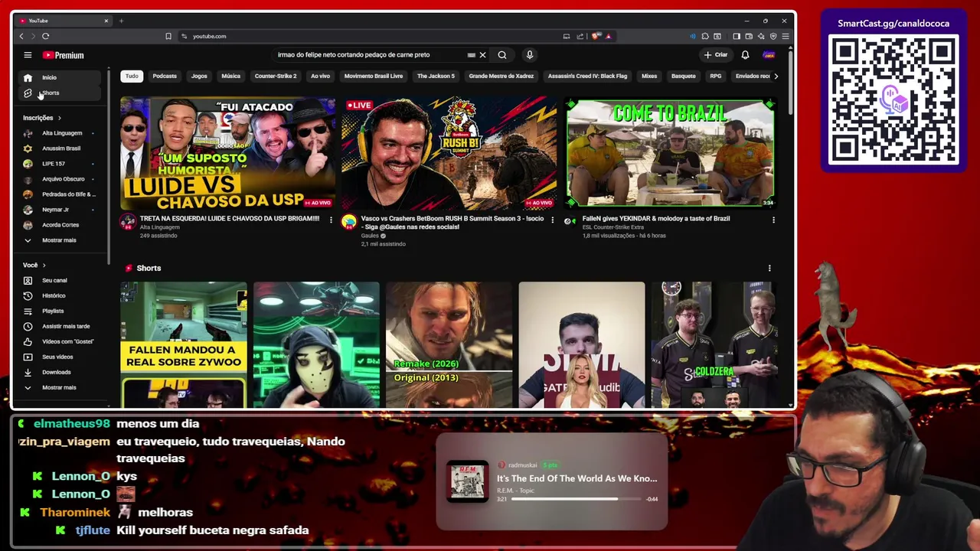Open the account avatar menu
Image resolution: width=980 pixels, height=551 pixels.
(x=769, y=55)
